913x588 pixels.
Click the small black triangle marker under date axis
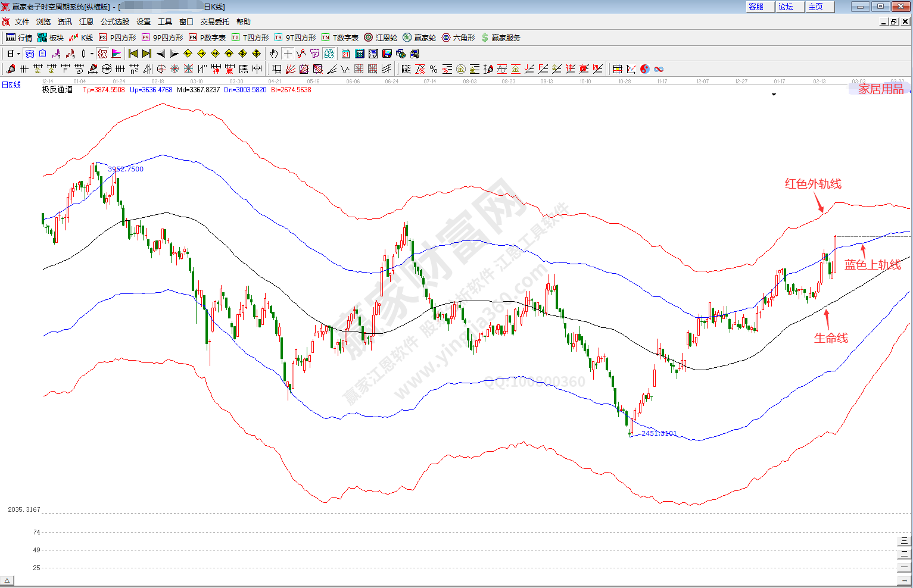click(x=774, y=95)
